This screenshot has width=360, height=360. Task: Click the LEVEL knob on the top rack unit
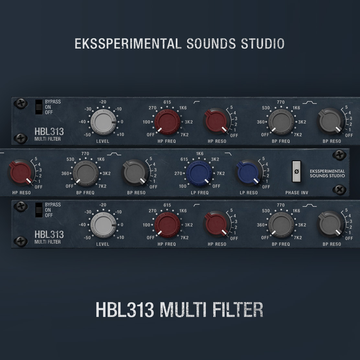103,122
